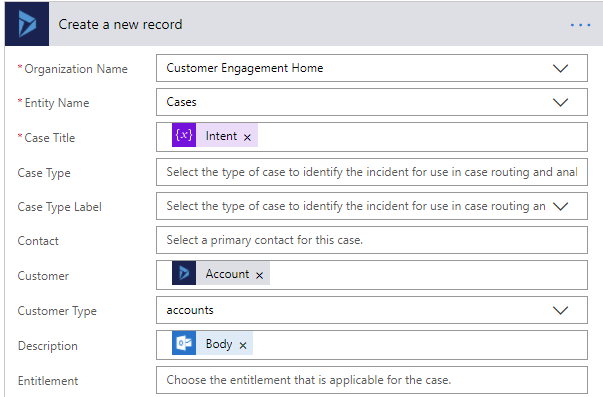Click the 'Entitlement' label
The height and width of the screenshot is (397, 603).
point(48,381)
